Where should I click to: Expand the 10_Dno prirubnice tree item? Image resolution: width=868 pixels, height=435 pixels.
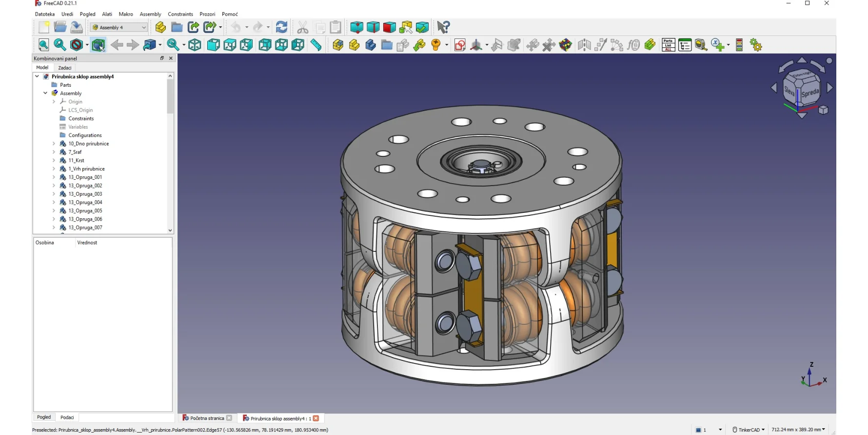coord(54,144)
